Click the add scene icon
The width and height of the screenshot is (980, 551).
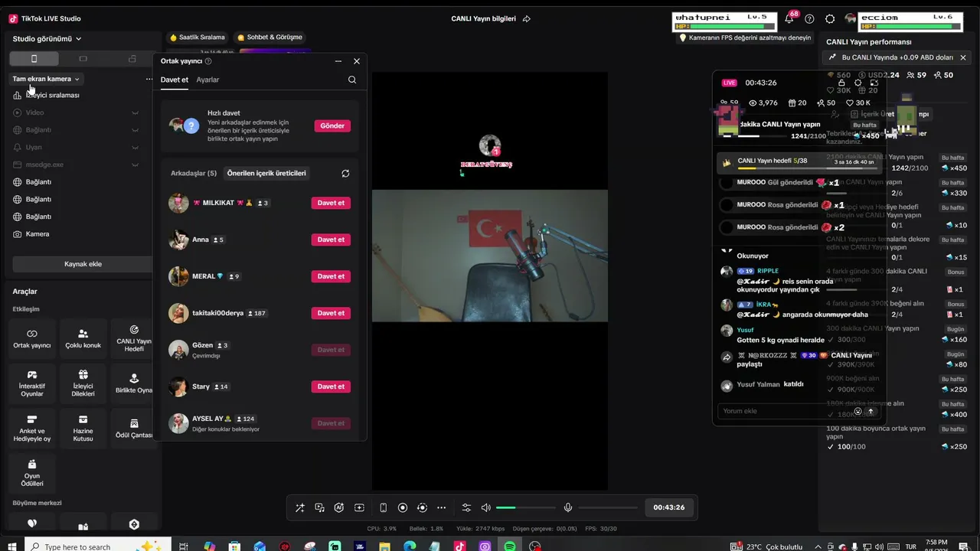[359, 507]
